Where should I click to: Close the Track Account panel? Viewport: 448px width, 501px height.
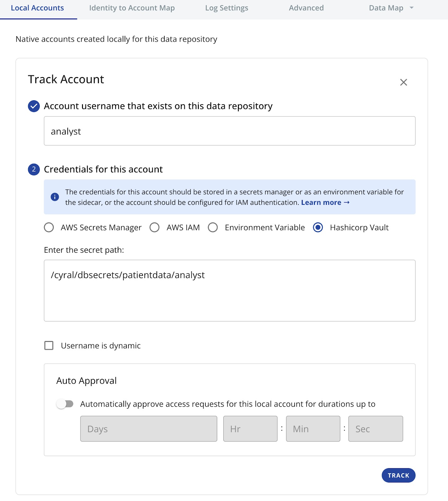coord(404,82)
